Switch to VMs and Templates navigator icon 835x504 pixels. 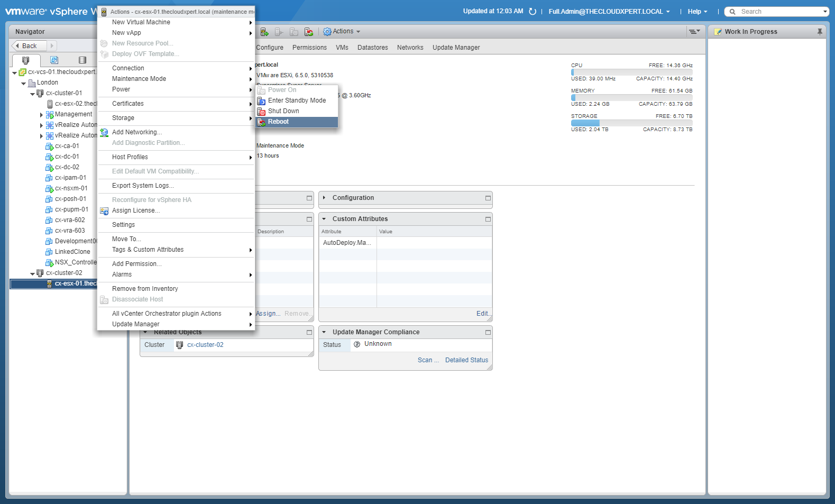pyautogui.click(x=54, y=60)
